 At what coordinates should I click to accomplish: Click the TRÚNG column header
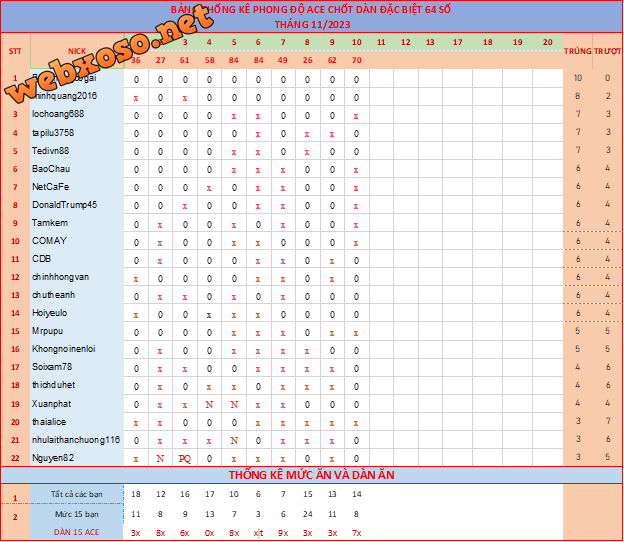coord(577,51)
